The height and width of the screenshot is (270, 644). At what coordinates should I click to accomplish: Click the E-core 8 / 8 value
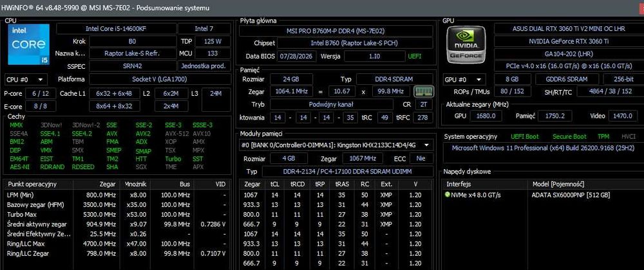[41, 106]
